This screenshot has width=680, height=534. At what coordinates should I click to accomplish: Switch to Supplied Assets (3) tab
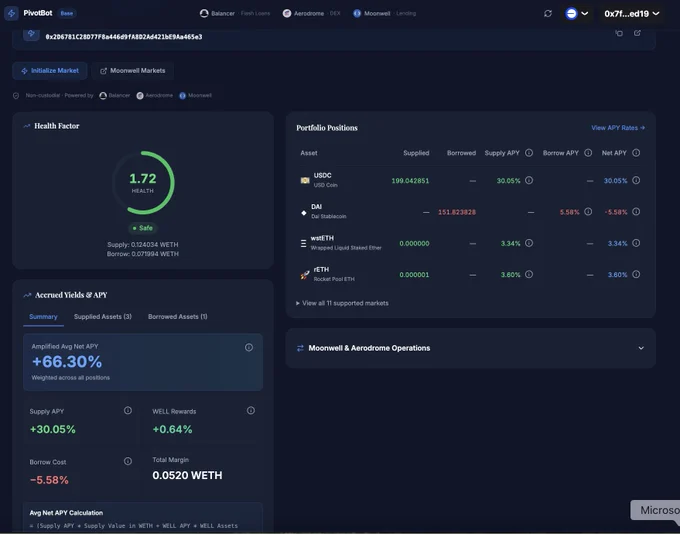click(103, 317)
